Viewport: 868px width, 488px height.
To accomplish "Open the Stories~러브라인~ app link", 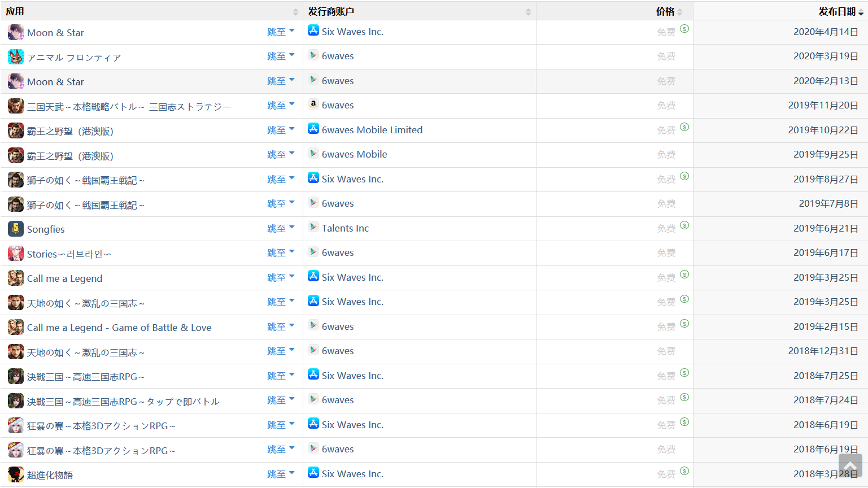I will tap(69, 254).
